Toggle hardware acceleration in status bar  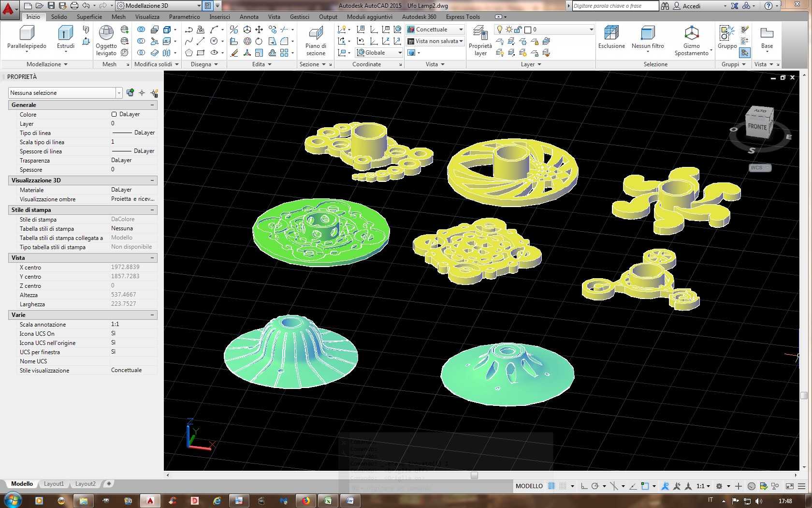[x=751, y=486]
